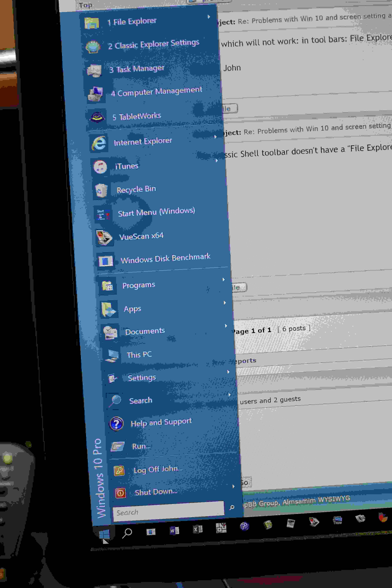This screenshot has width=392, height=588.
Task: Open Help and Support question-mark icon
Action: pyautogui.click(x=116, y=423)
